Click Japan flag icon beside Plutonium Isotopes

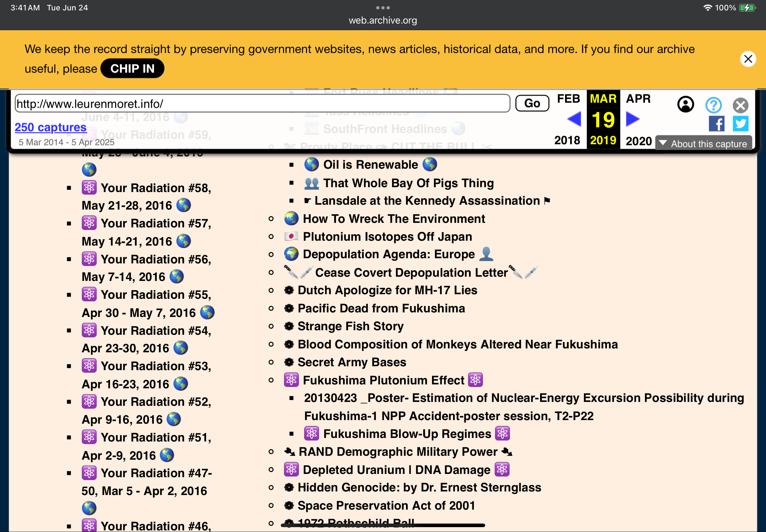291,236
